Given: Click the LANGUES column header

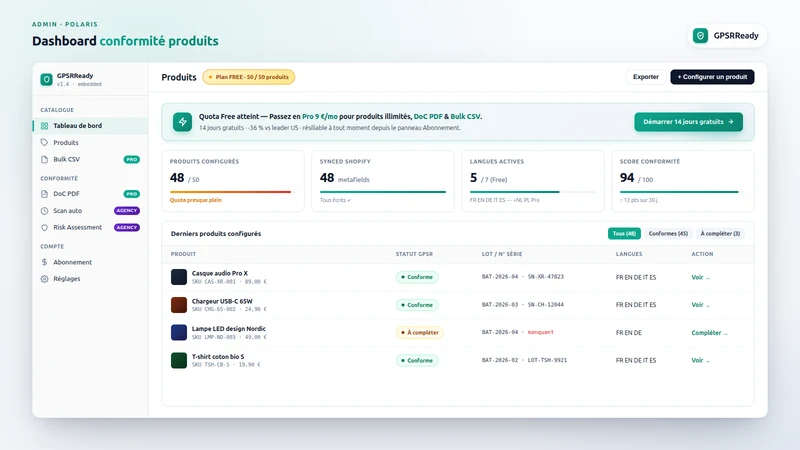Looking at the screenshot, I should [x=629, y=254].
